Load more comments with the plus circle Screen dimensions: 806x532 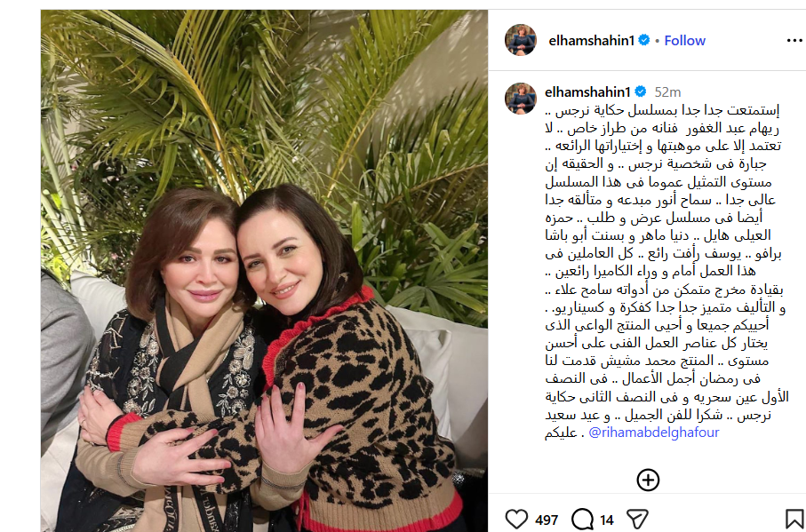click(648, 480)
